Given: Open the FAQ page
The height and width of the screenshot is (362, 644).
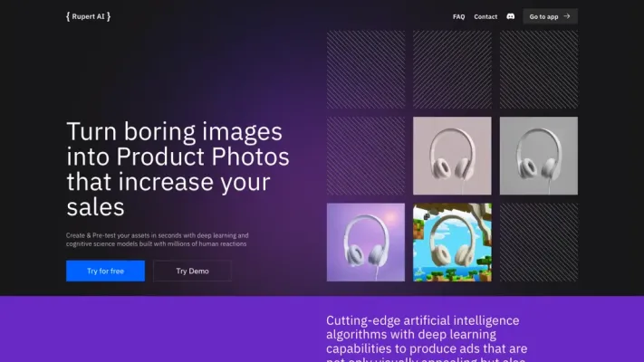Looking at the screenshot, I should [458, 16].
